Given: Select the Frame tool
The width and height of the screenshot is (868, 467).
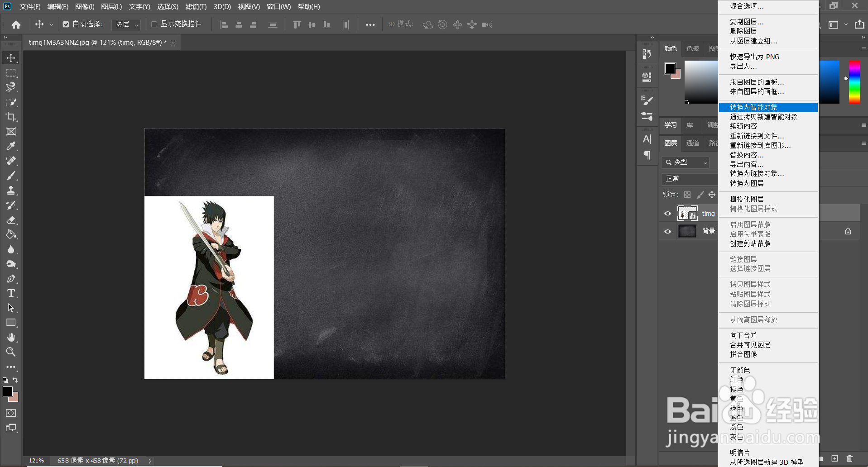Looking at the screenshot, I should pyautogui.click(x=11, y=132).
